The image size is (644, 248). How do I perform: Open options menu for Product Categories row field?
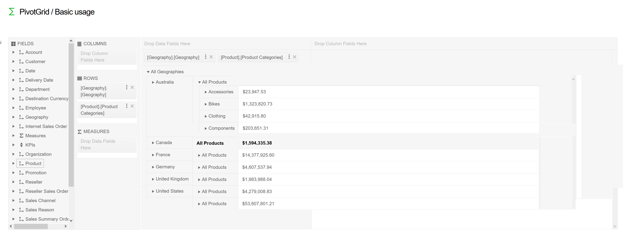tap(127, 106)
